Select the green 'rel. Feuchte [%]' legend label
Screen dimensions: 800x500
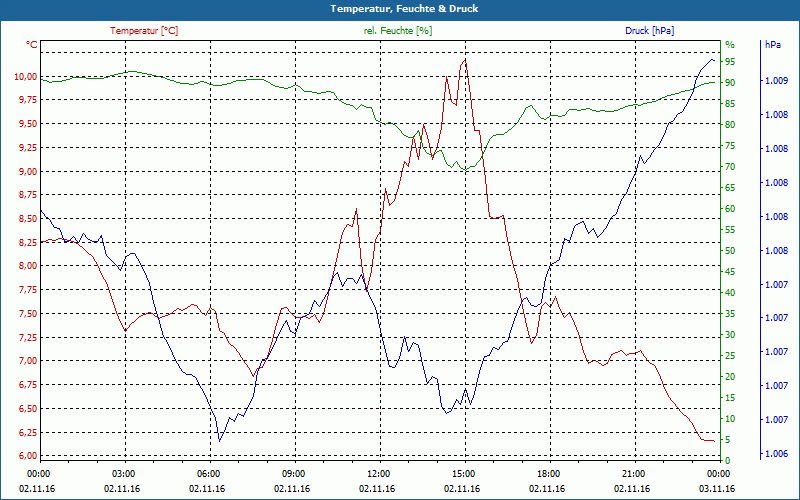point(397,31)
